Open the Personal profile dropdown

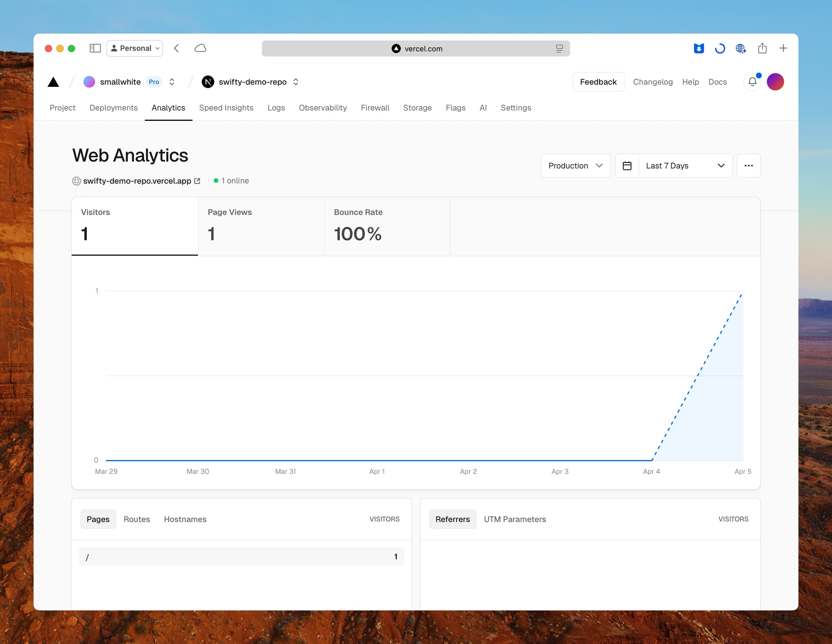pyautogui.click(x=135, y=49)
